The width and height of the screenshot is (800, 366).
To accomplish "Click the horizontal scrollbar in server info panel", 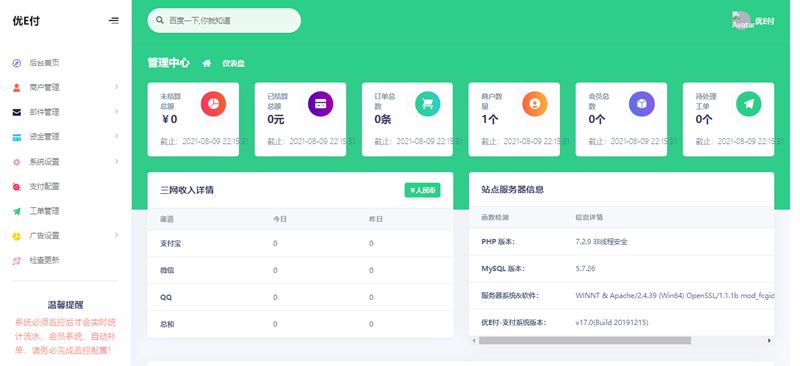I will tap(585, 340).
